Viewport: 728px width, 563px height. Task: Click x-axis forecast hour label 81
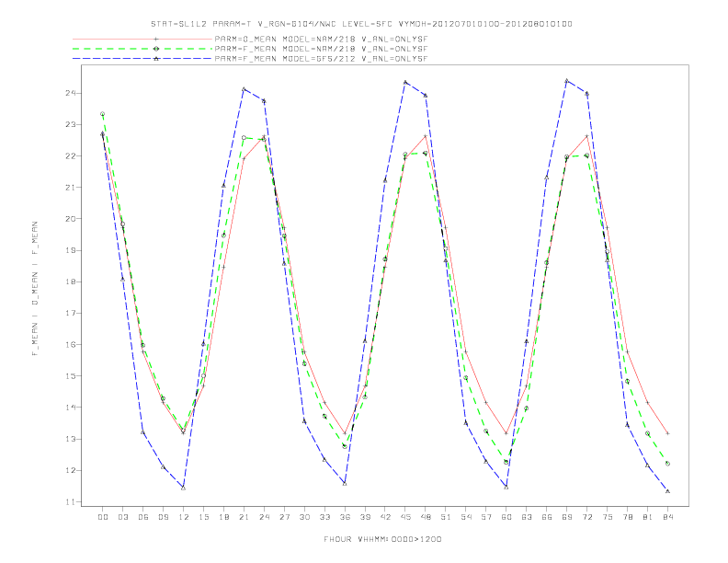tap(648, 517)
